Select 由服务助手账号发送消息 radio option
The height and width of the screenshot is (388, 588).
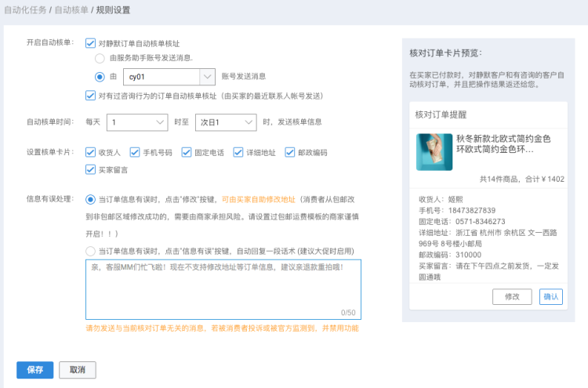(x=100, y=59)
